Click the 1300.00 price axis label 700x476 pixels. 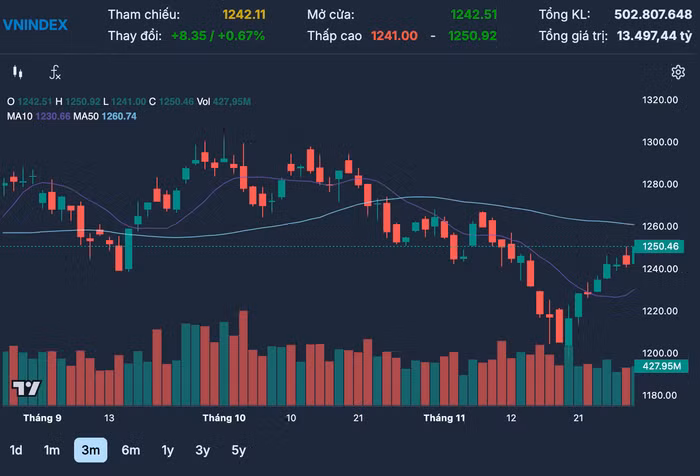(660, 142)
